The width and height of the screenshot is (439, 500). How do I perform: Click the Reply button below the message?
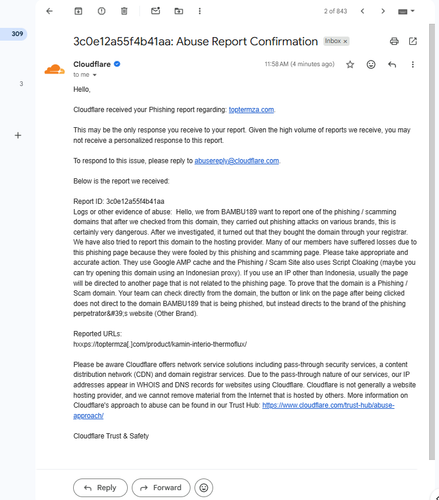(100, 488)
